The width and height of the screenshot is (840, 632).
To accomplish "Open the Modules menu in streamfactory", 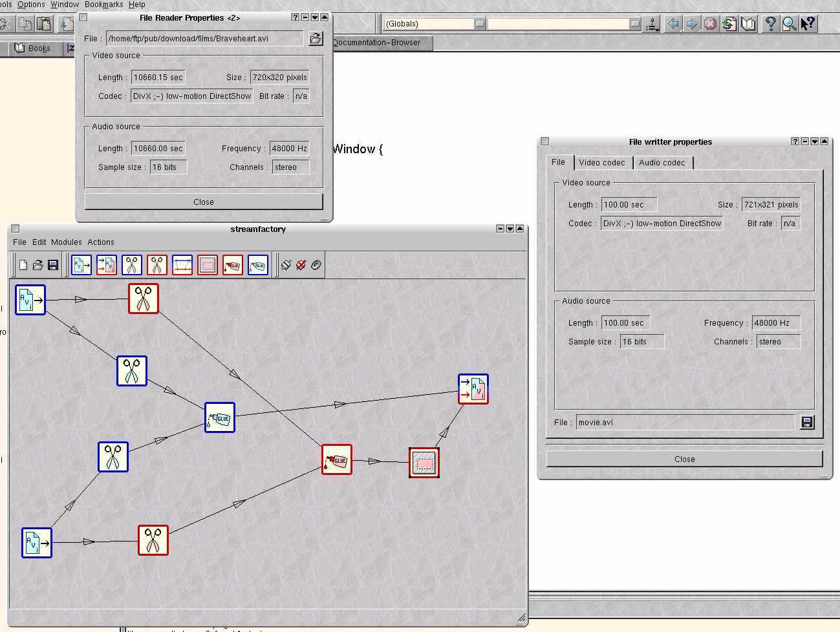I will pyautogui.click(x=67, y=242).
